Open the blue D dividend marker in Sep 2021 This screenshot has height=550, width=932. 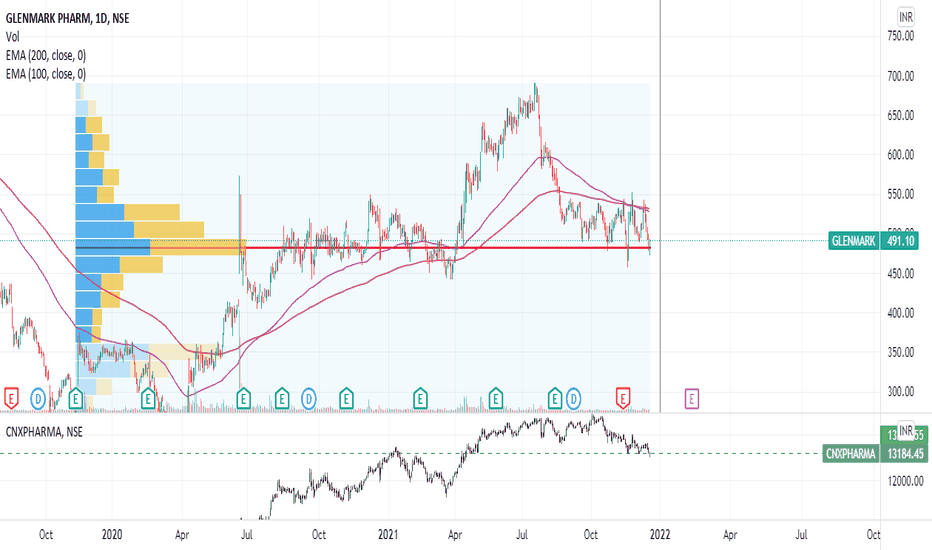[573, 398]
